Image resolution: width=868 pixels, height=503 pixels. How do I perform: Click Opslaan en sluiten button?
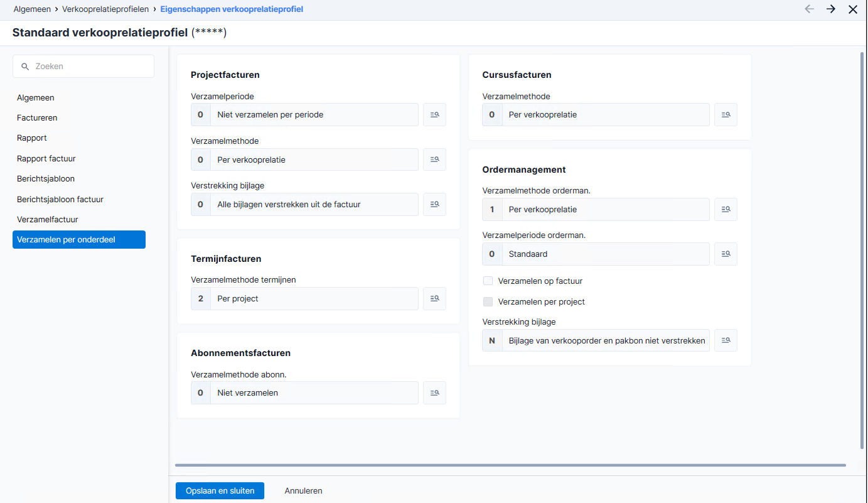[220, 491]
